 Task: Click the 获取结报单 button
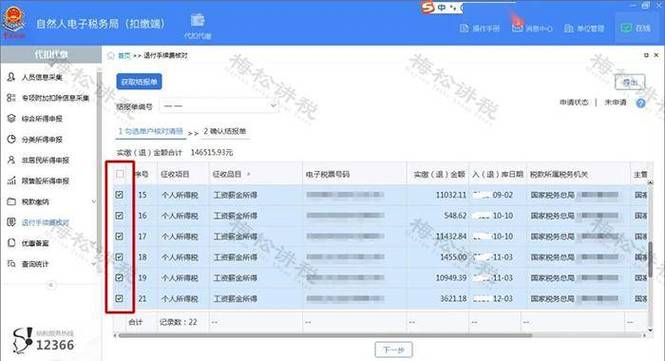[139, 82]
